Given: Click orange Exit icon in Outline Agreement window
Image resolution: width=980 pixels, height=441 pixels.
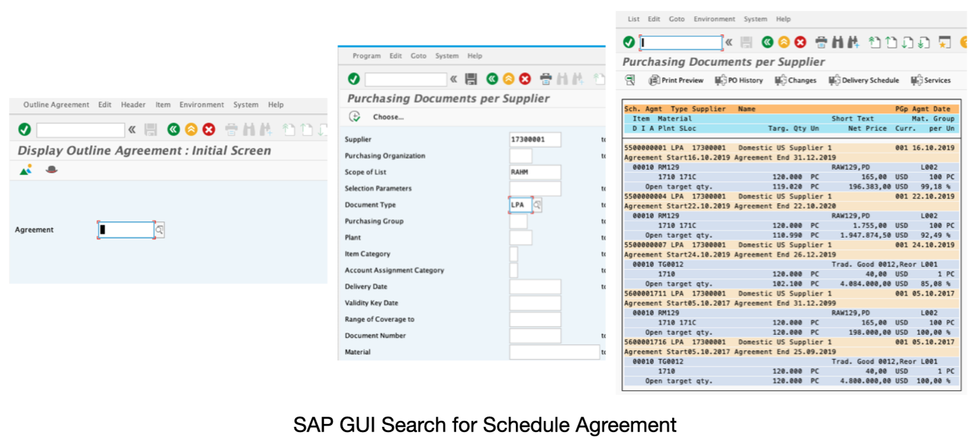Looking at the screenshot, I should click(x=191, y=129).
